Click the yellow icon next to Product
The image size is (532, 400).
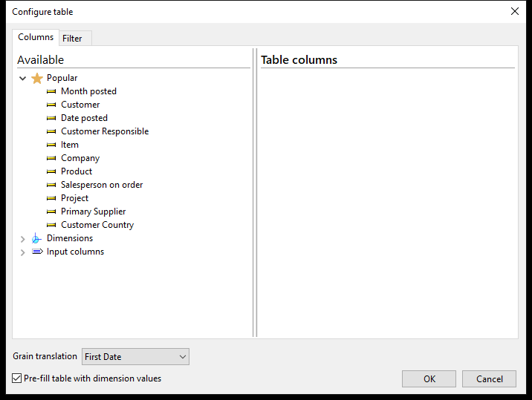51,171
